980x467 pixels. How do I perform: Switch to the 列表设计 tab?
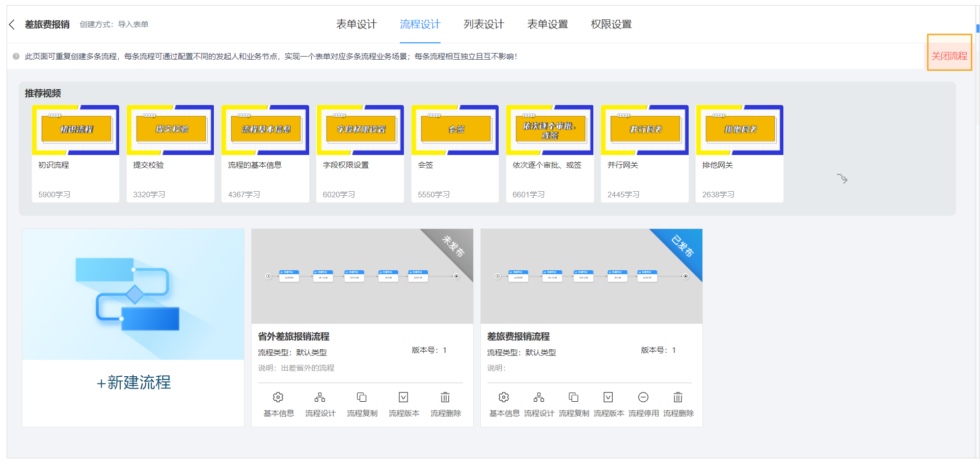click(x=483, y=23)
